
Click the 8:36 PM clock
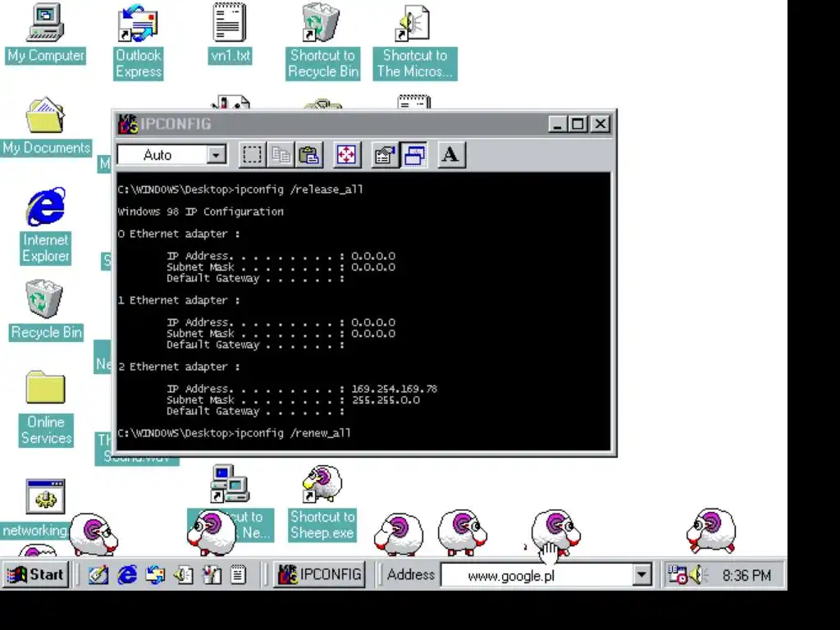[746, 576]
